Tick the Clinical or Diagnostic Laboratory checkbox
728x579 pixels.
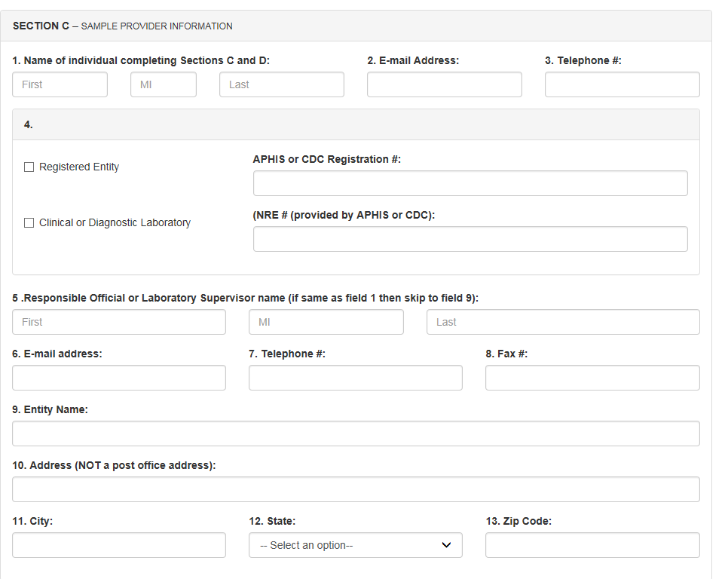pyautogui.click(x=29, y=223)
